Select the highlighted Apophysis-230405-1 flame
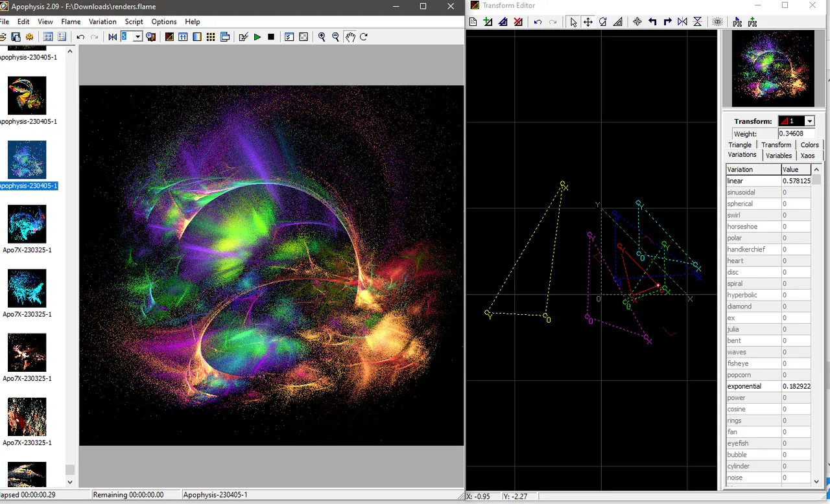 (x=27, y=166)
